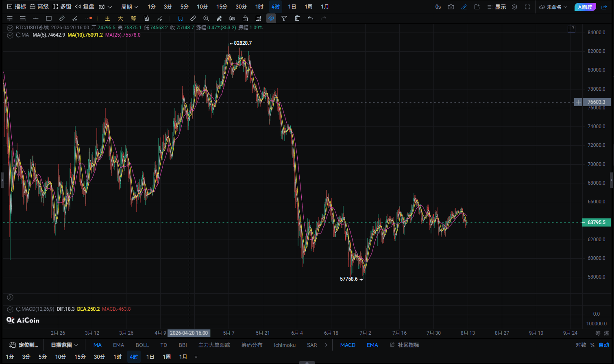Open the drawings filter icon
The image size is (614, 364).
click(284, 18)
